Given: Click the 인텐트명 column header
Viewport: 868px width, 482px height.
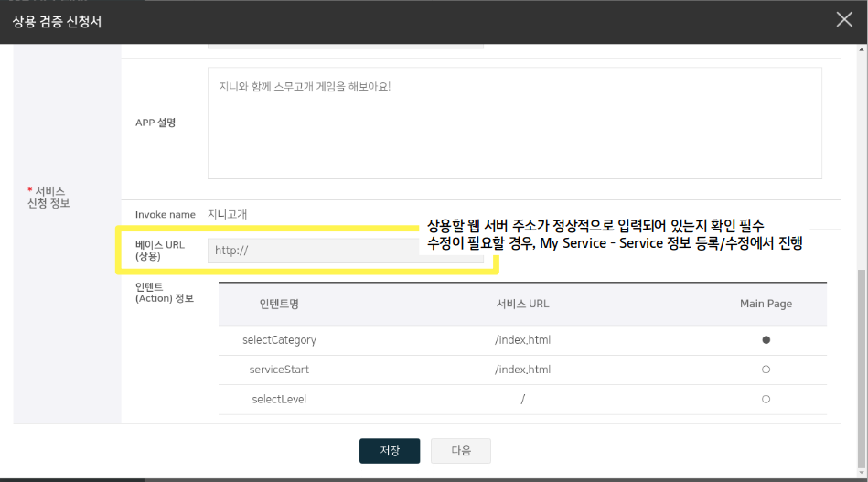Looking at the screenshot, I should coord(279,304).
